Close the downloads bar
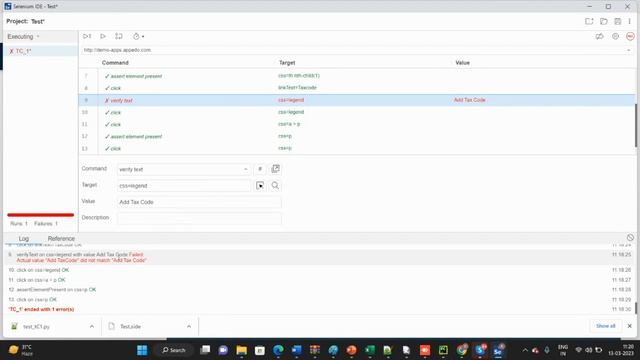Image resolution: width=640 pixels, height=360 pixels. [x=629, y=326]
